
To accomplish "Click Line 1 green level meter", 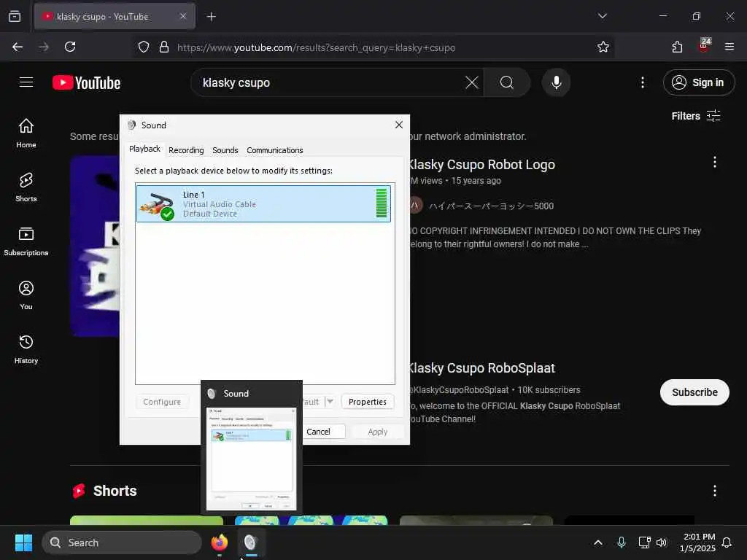I will pos(381,203).
